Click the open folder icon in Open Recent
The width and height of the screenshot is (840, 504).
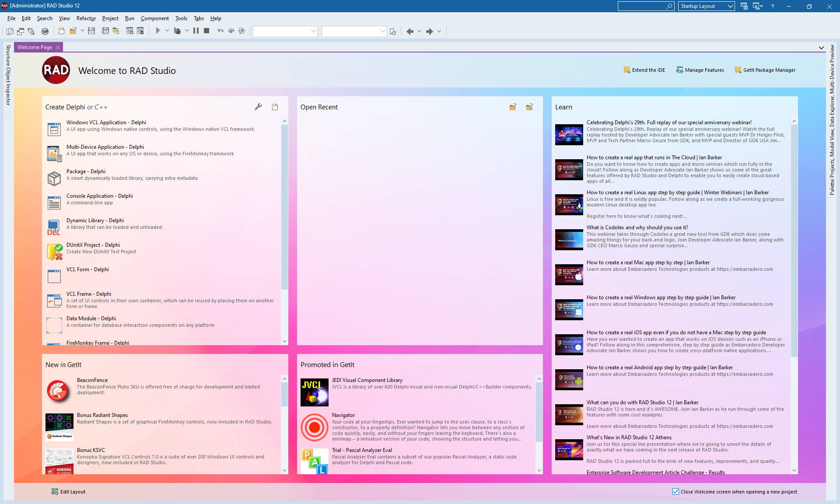click(513, 107)
